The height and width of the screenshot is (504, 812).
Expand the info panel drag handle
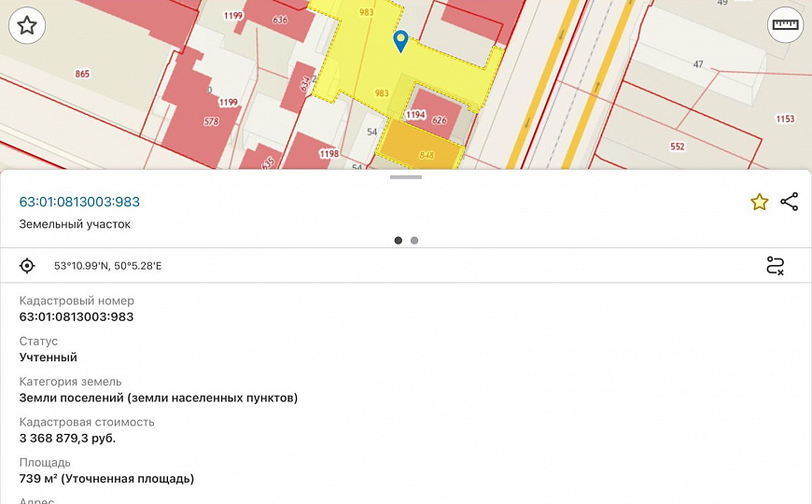pos(405,176)
